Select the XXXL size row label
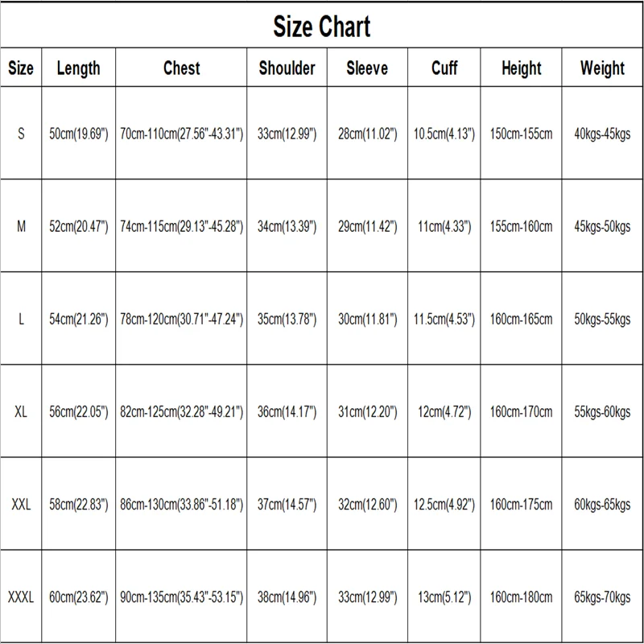The width and height of the screenshot is (644, 644). click(21, 598)
